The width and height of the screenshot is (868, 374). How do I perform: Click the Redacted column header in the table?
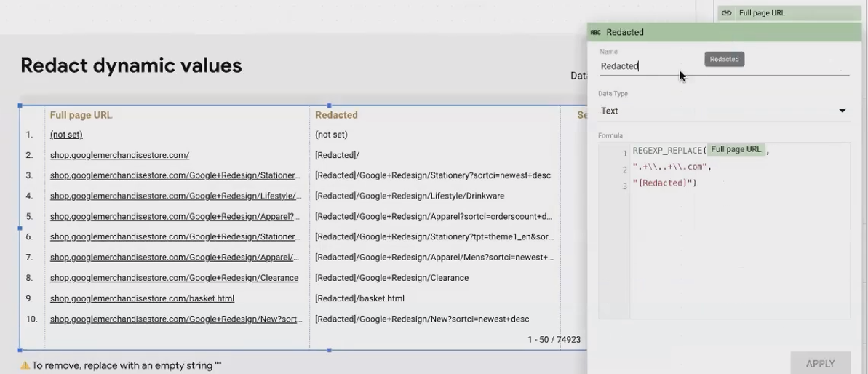336,115
